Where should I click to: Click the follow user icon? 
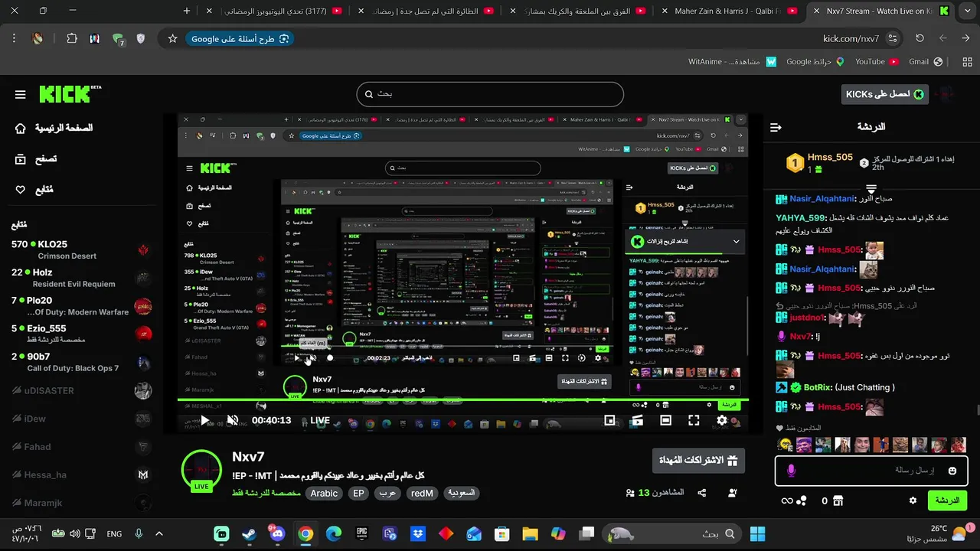point(733,494)
